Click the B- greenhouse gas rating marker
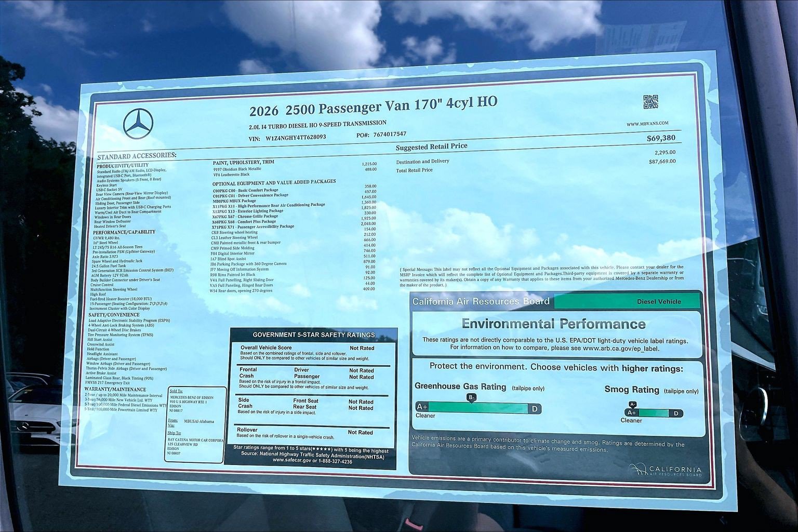 (x=472, y=397)
